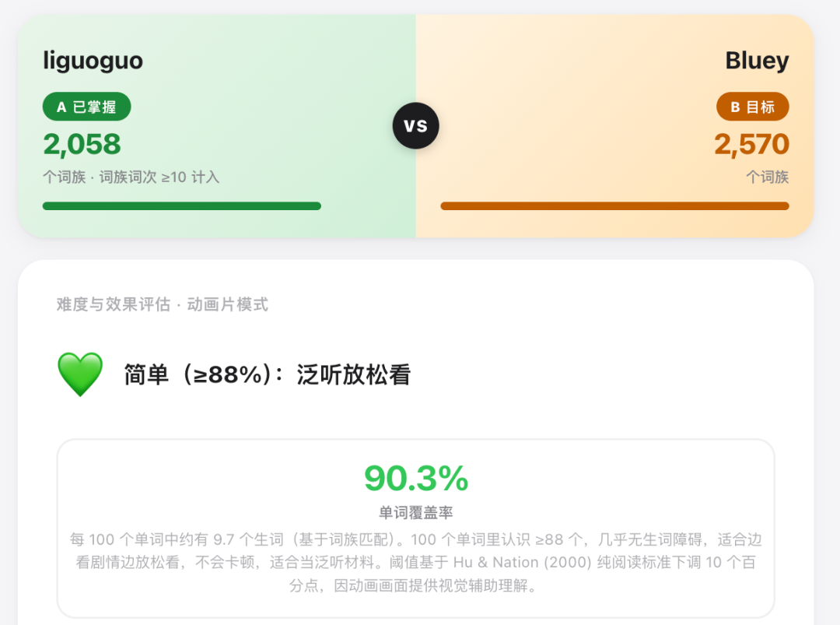The image size is (840, 625).
Task: Click the green "A 已掌握" badge
Action: [x=86, y=107]
